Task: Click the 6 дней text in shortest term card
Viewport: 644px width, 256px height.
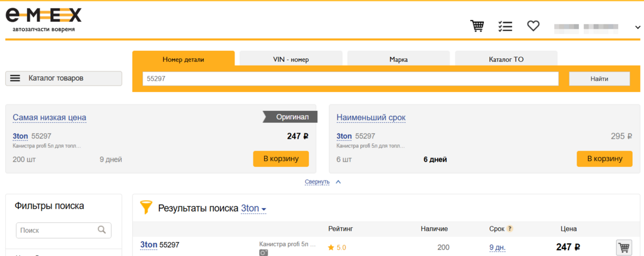Action: coord(435,160)
